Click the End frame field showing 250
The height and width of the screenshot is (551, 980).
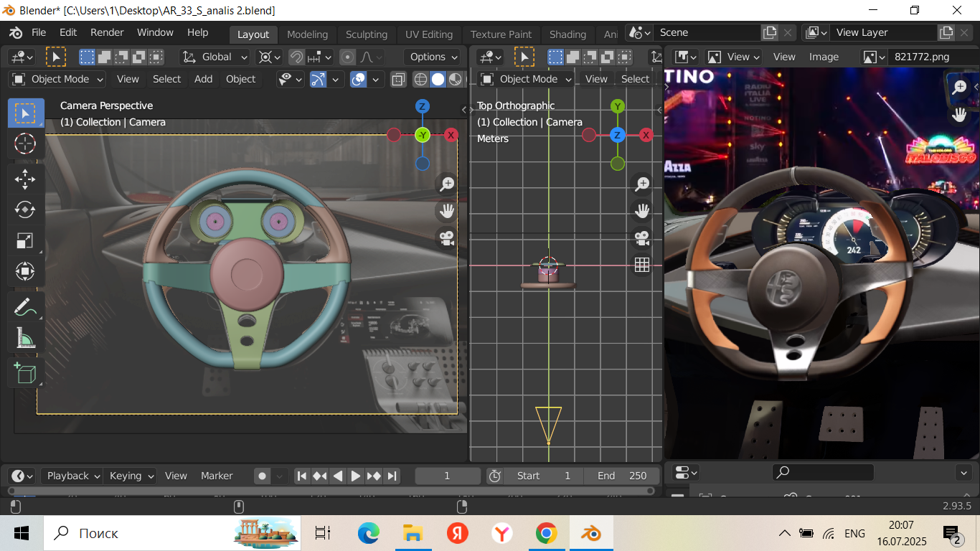coord(621,476)
